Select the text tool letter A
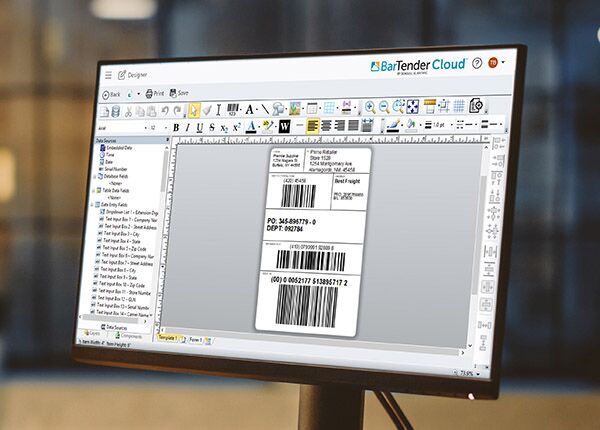600x430 pixels. 251,108
